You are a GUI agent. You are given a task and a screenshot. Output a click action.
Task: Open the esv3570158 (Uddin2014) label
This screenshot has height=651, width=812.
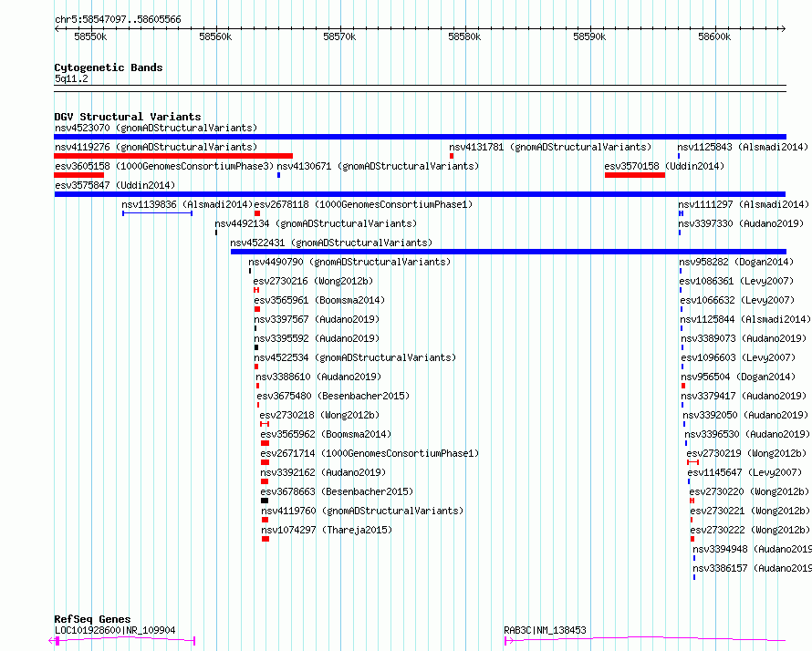click(664, 166)
